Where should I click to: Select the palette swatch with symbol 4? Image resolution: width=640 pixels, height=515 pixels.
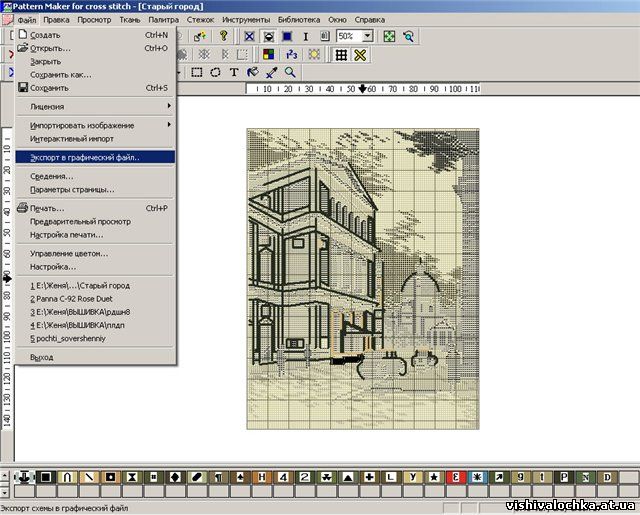click(x=283, y=477)
